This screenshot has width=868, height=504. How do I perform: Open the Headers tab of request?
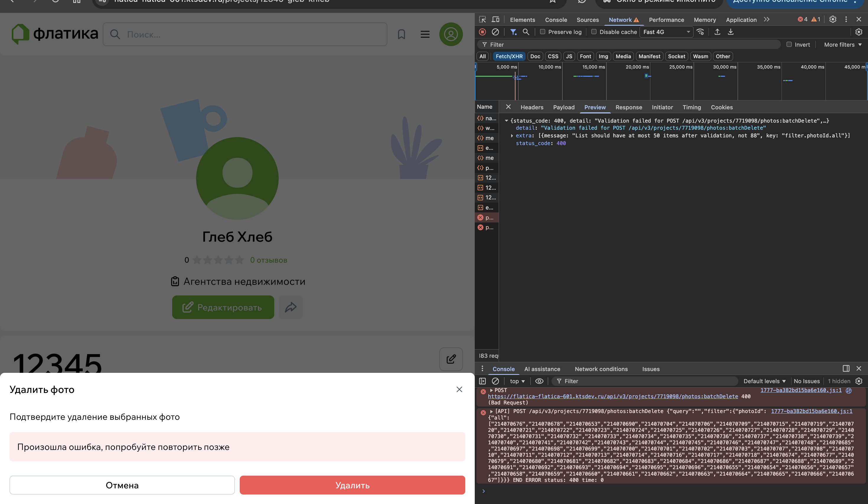click(531, 107)
